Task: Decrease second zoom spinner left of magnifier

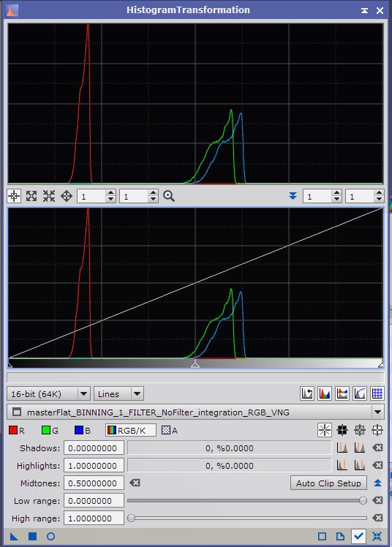Action: (153, 200)
